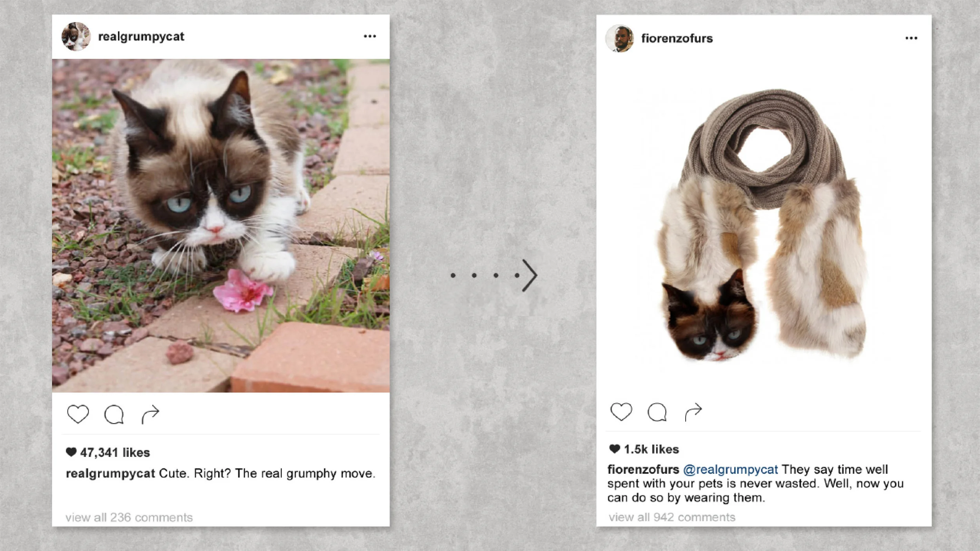Screen dimensions: 980x551
Task: View all 236 comments
Action: 129,517
